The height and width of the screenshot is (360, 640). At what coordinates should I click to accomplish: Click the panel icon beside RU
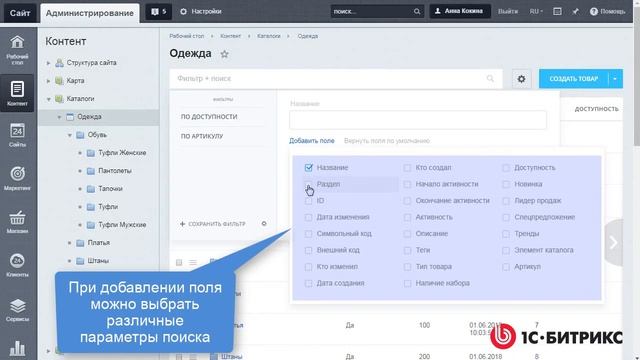tap(557, 11)
